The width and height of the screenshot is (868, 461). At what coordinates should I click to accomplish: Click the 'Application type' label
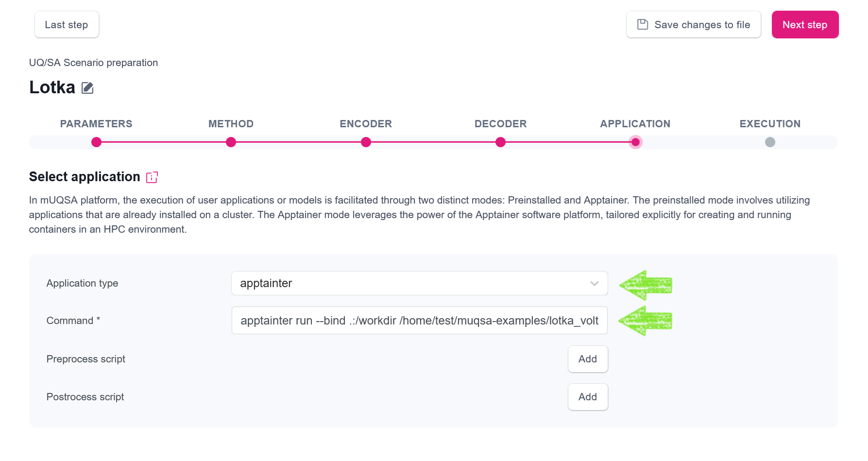point(83,283)
